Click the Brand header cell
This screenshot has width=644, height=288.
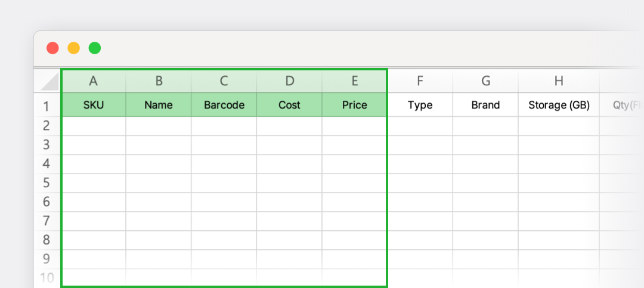(x=485, y=105)
